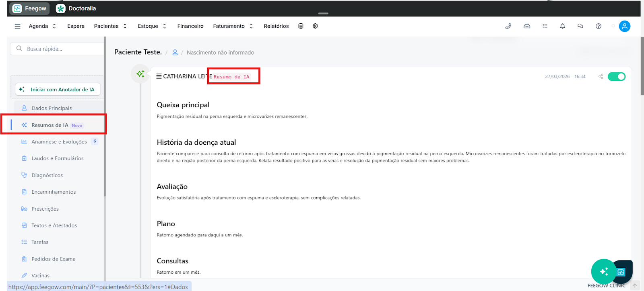The height and width of the screenshot is (291, 644).
Task: Open Anamnese e Evoluções section
Action: (x=59, y=141)
